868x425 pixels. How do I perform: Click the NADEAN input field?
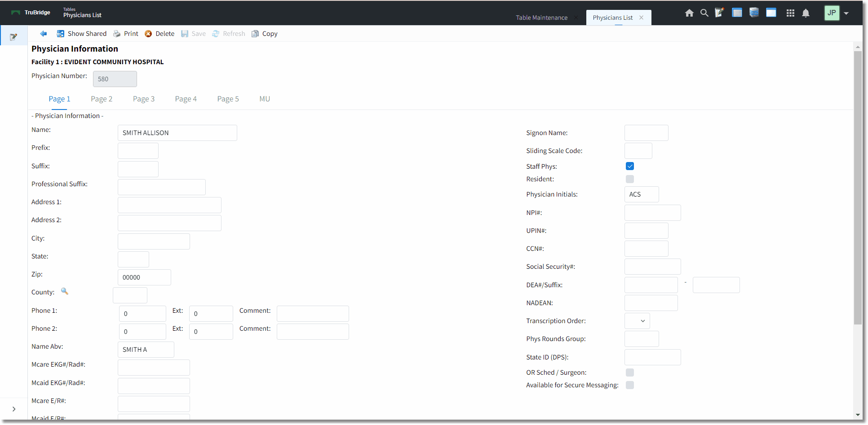[651, 303]
